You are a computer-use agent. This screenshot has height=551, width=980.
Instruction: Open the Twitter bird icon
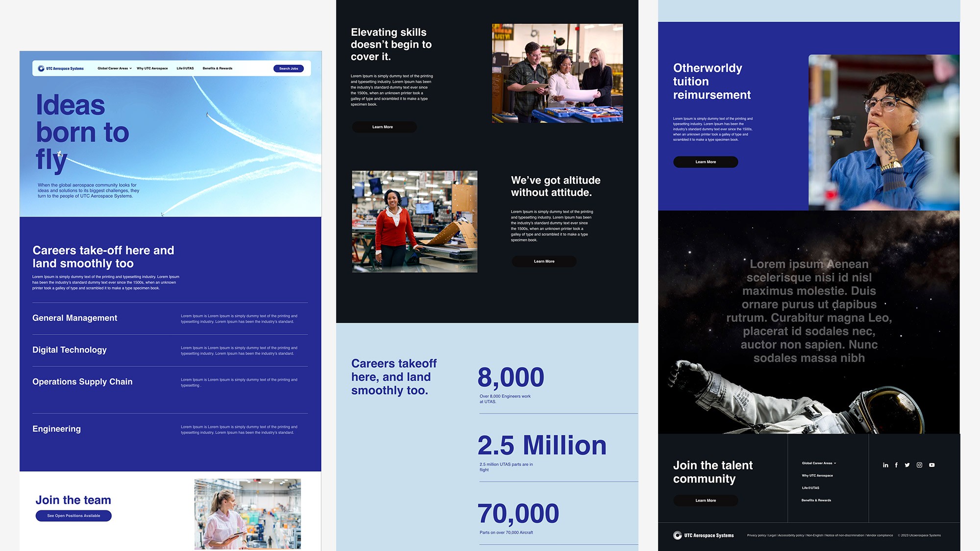point(907,465)
